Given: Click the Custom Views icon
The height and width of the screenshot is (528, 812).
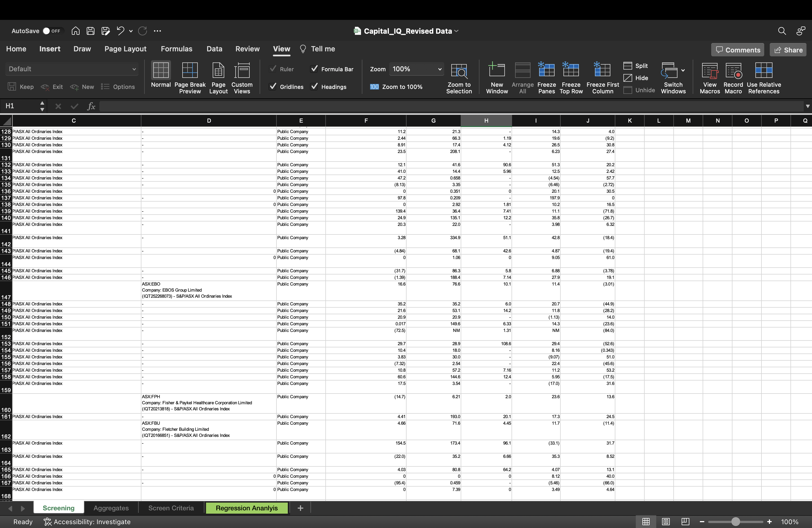Looking at the screenshot, I should (242, 70).
